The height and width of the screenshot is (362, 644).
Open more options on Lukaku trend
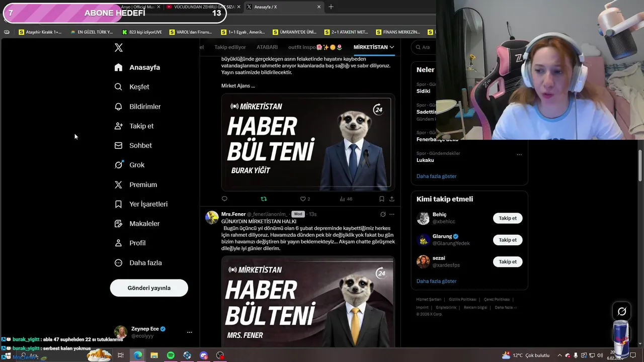tap(519, 154)
